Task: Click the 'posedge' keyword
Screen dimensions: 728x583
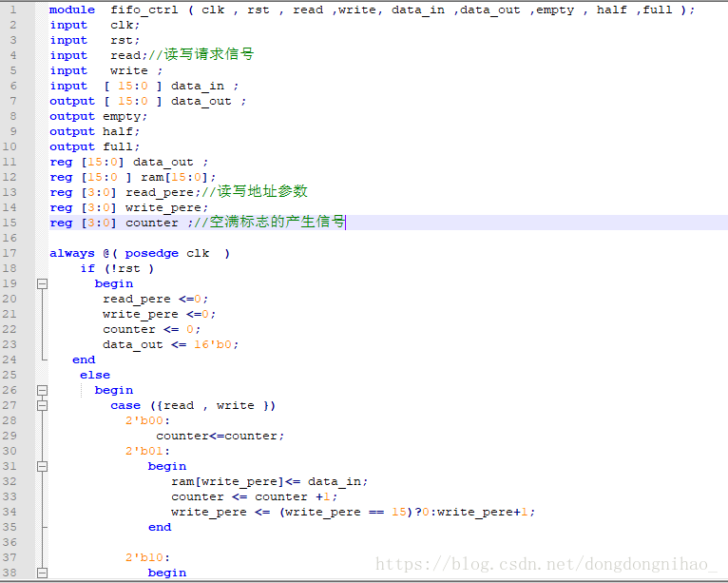Action: coord(152,254)
